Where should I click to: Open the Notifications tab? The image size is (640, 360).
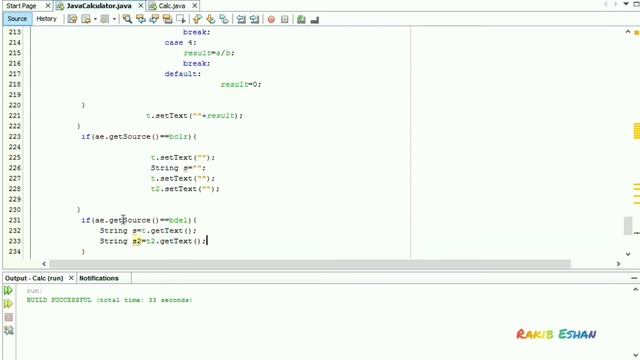(x=99, y=278)
